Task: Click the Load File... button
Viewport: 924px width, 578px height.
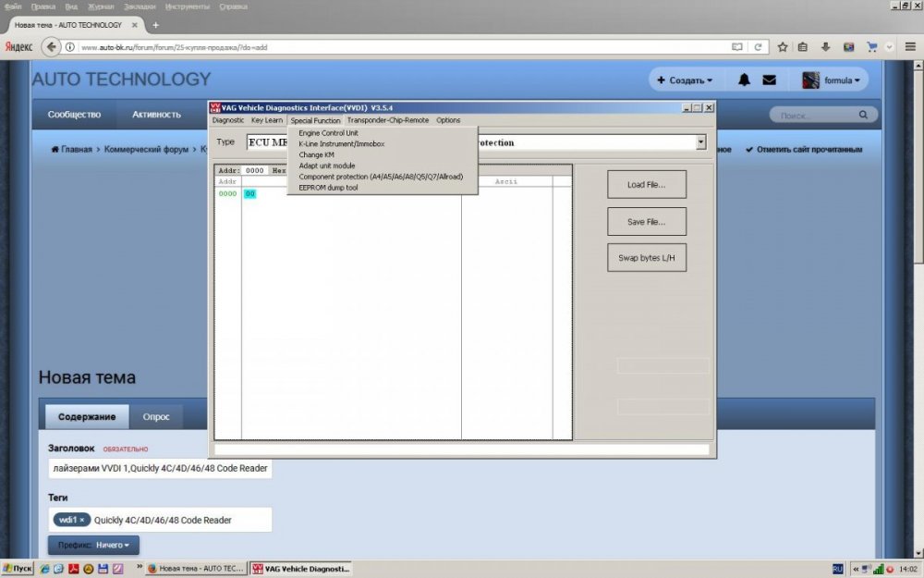Action: pyautogui.click(x=647, y=185)
